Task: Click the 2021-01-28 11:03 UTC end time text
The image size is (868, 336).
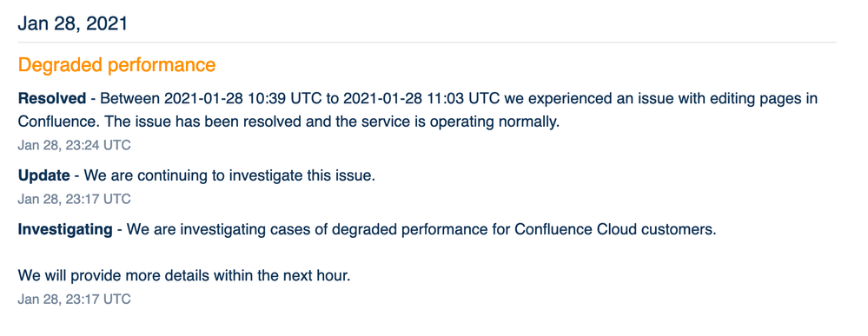Action: click(x=417, y=99)
